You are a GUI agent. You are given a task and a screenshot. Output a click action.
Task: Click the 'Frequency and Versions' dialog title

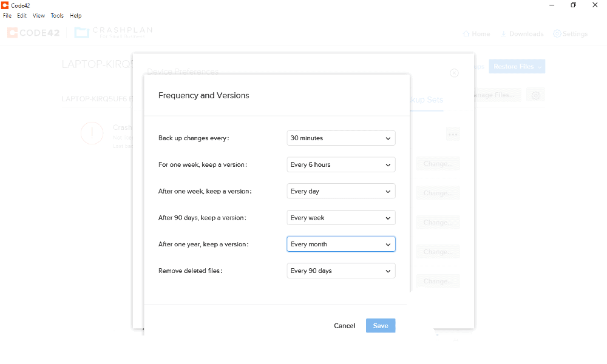[x=203, y=95]
